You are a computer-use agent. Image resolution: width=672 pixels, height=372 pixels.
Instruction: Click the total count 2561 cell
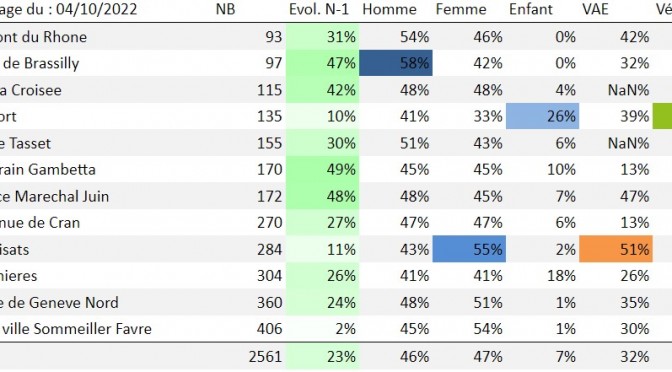click(265, 357)
